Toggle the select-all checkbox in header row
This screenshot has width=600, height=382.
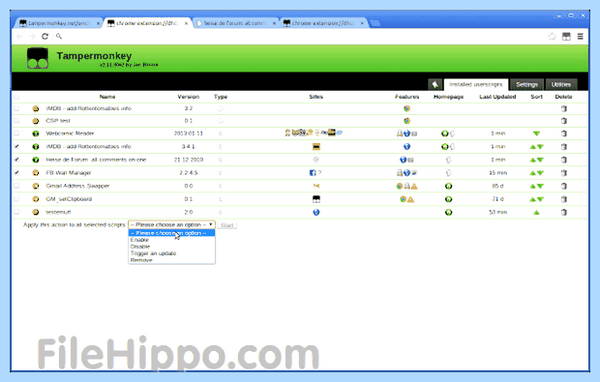click(x=16, y=97)
